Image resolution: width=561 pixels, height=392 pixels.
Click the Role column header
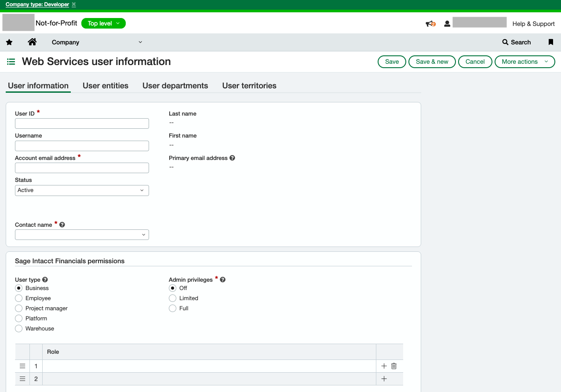(209, 352)
